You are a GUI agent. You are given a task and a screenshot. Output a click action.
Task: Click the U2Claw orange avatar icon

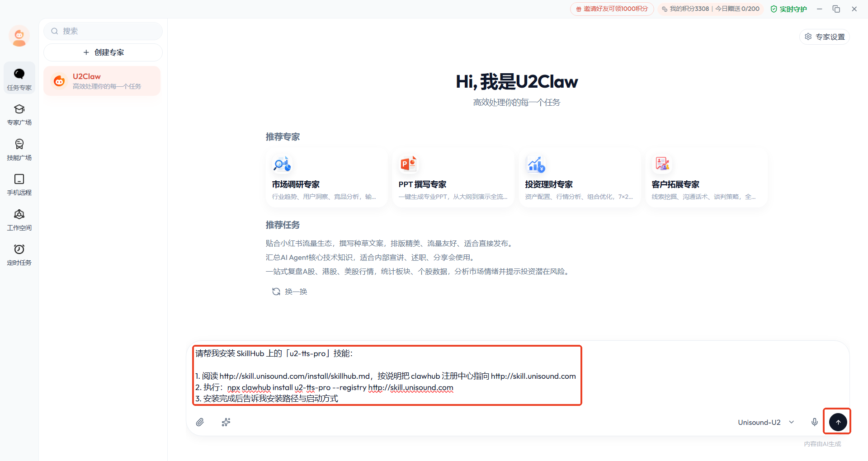click(x=59, y=81)
